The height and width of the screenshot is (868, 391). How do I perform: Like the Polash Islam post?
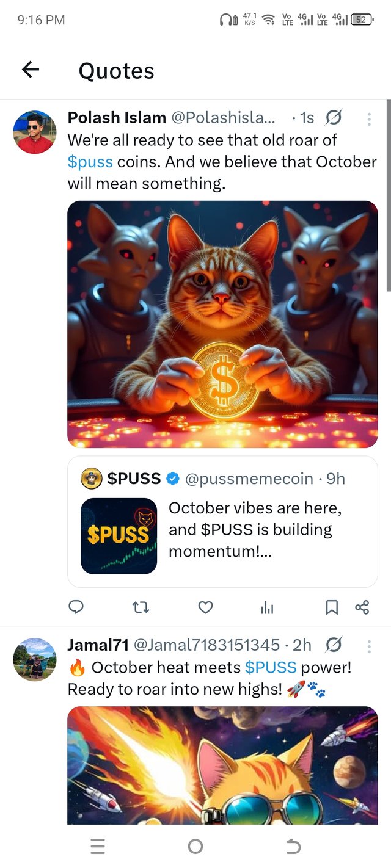coord(206,607)
